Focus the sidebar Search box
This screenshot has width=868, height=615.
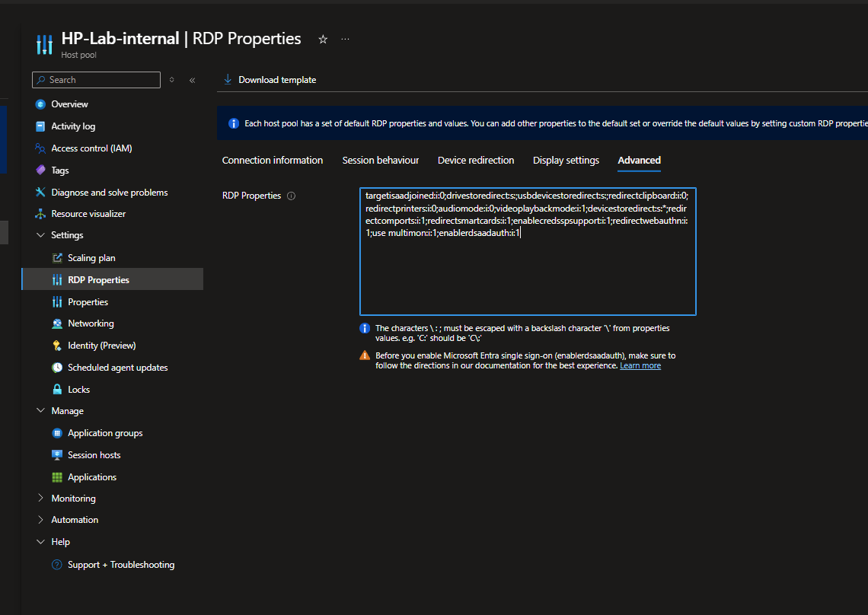click(97, 80)
